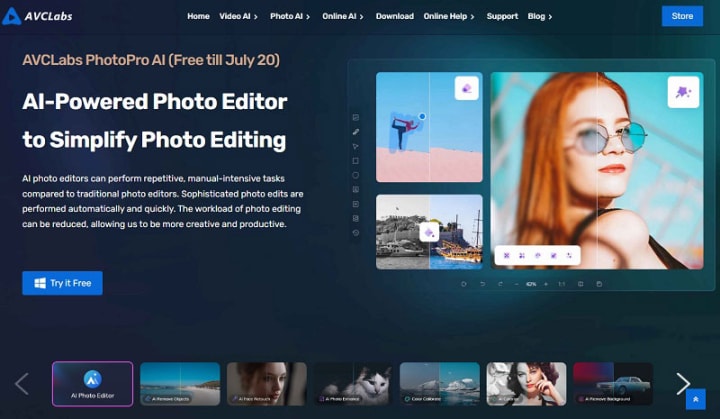The width and height of the screenshot is (720, 419).
Task: Select the AI Colorize portrait thumbnail
Action: click(x=527, y=384)
